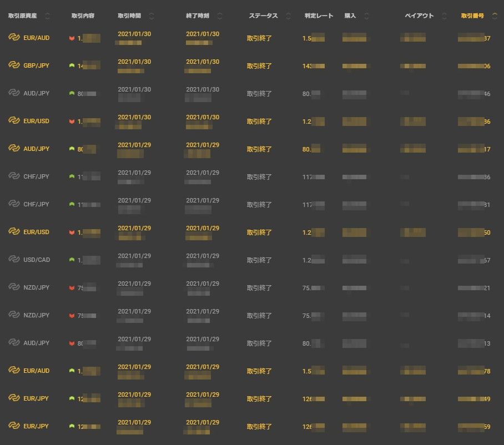Open the GBP/JPY asset name link
Image resolution: width=504 pixels, height=445 pixels.
(36, 65)
